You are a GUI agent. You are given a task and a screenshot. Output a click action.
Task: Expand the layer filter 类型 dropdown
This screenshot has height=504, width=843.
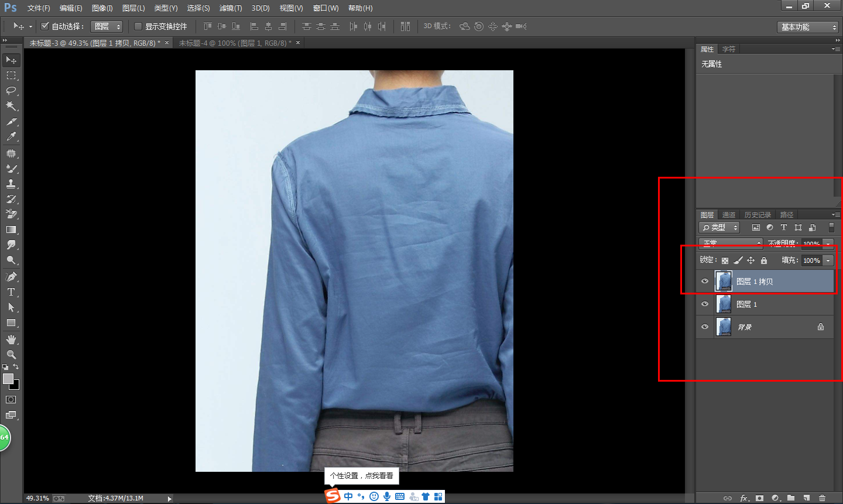click(x=719, y=228)
